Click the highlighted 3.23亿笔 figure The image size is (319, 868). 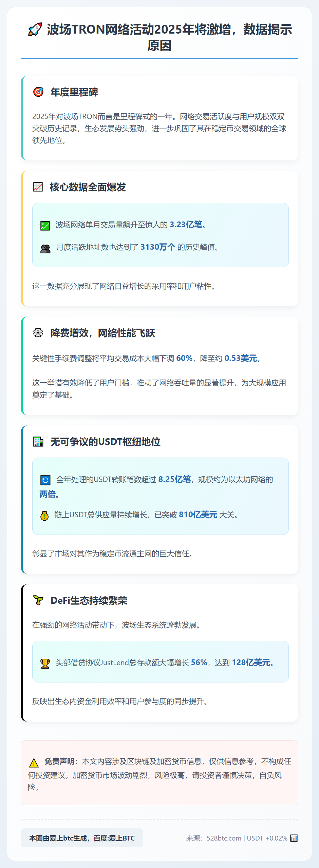point(186,225)
